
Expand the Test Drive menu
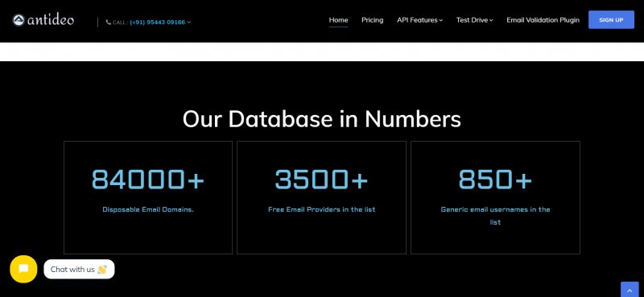pyautogui.click(x=474, y=19)
